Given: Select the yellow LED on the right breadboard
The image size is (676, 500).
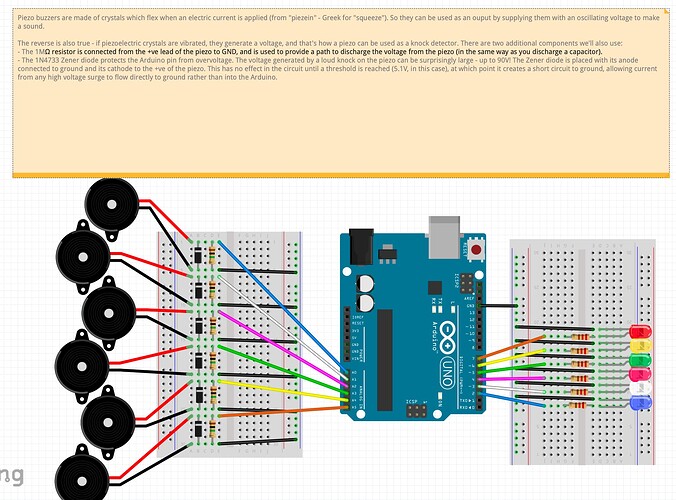Looking at the screenshot, I should [641, 345].
